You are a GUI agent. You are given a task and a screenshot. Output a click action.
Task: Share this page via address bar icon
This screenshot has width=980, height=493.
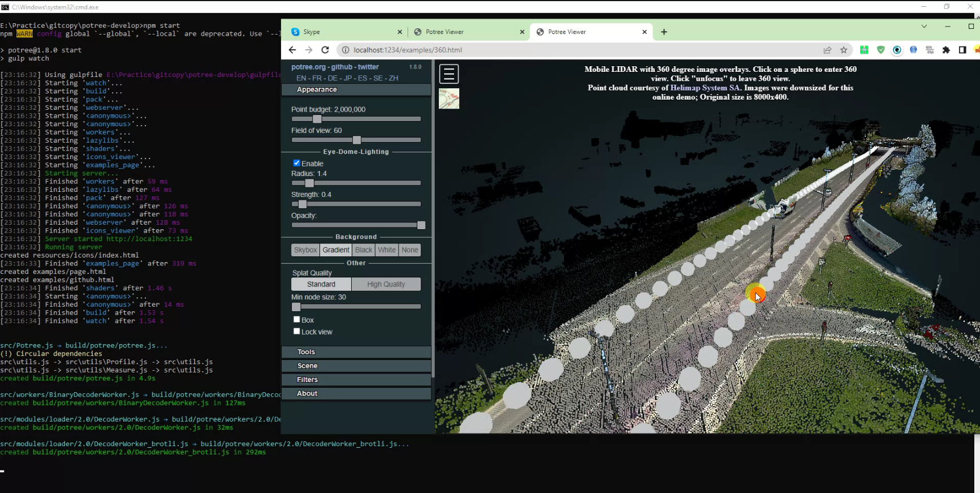click(827, 50)
